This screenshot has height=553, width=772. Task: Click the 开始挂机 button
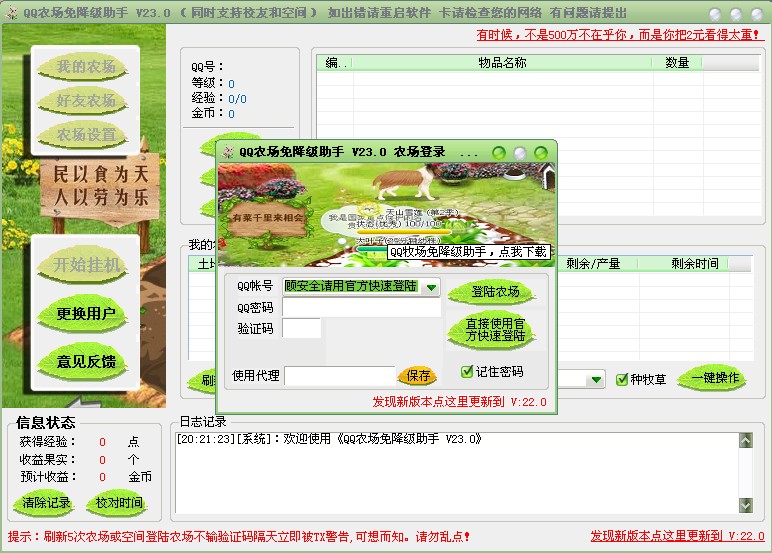(x=85, y=265)
